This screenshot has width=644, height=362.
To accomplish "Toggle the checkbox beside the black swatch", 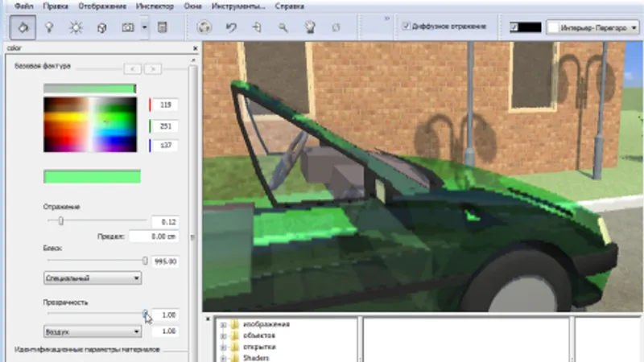I will click(514, 27).
